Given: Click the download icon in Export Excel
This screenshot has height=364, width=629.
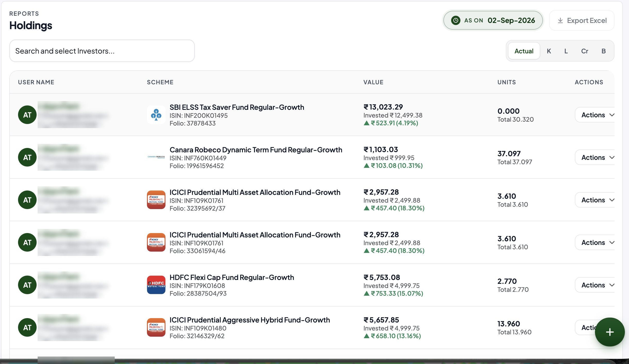Looking at the screenshot, I should point(560,20).
